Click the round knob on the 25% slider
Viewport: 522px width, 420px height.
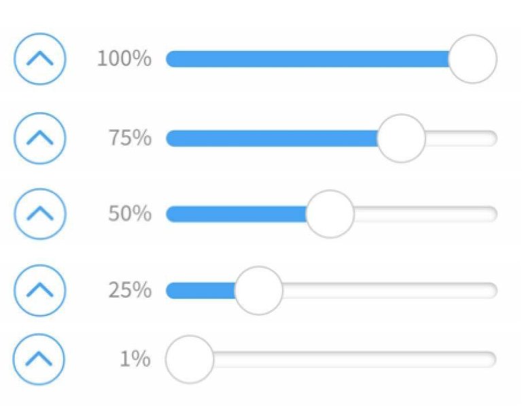[258, 290]
